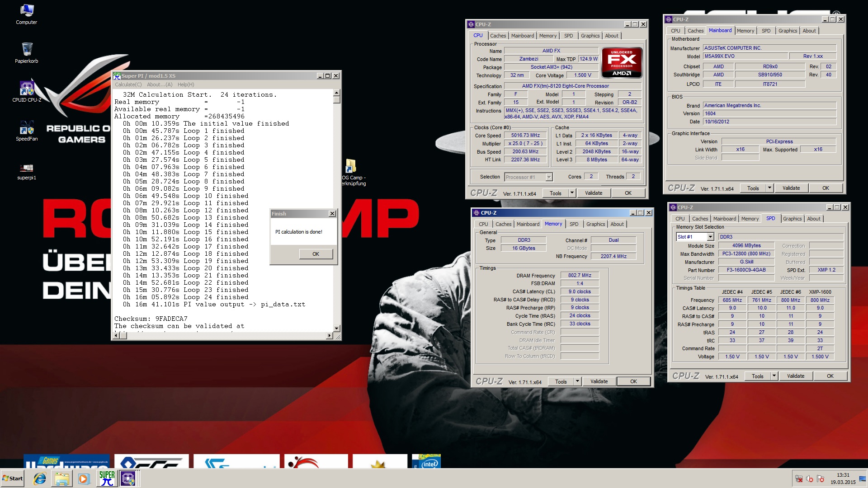Image resolution: width=868 pixels, height=488 pixels.
Task: Click the Checksum line in Super PI output
Action: click(x=151, y=319)
